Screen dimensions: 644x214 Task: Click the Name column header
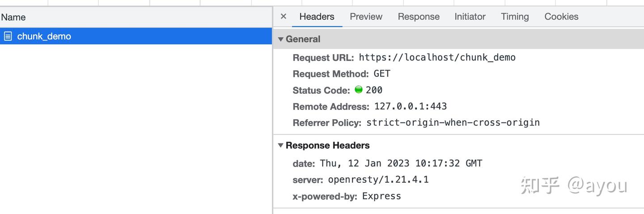(13, 17)
